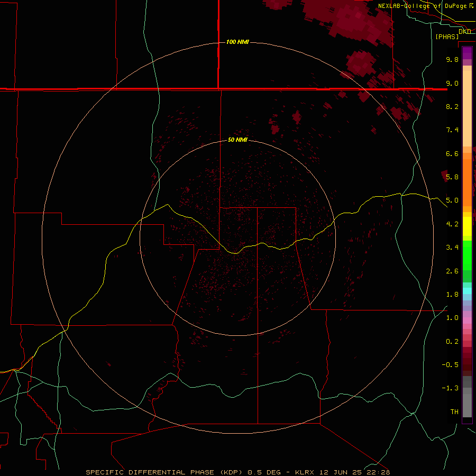Click the 9.0 scale value

click(x=452, y=83)
